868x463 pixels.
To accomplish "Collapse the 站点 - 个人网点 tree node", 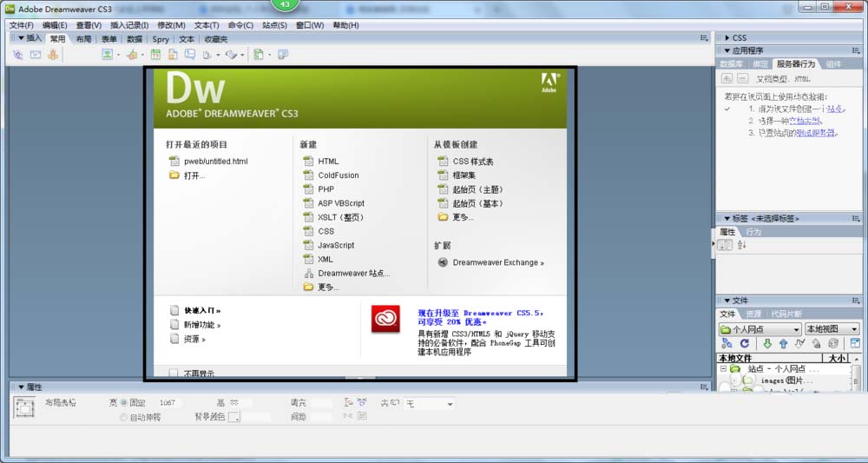I will click(723, 368).
